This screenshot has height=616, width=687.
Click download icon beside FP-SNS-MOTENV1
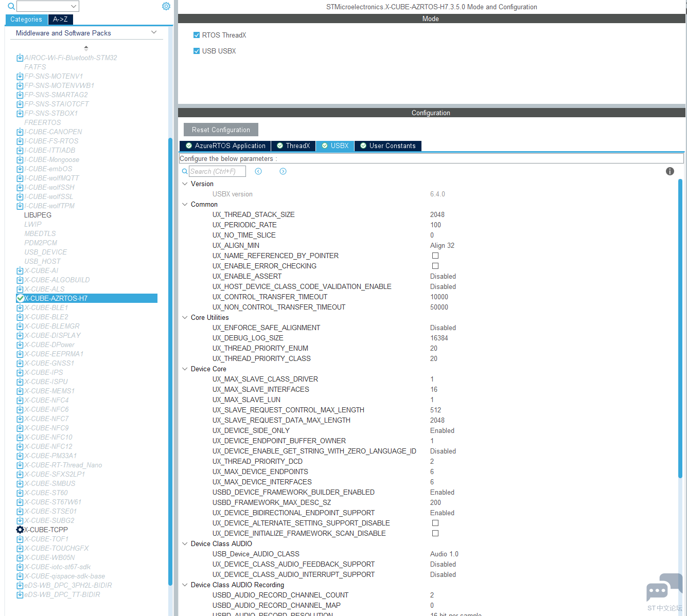coord(20,76)
